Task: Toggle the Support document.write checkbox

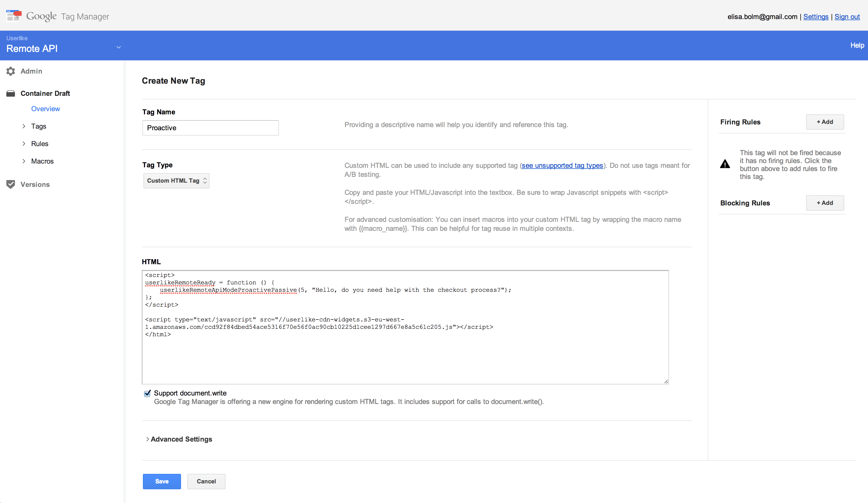Action: coord(147,393)
